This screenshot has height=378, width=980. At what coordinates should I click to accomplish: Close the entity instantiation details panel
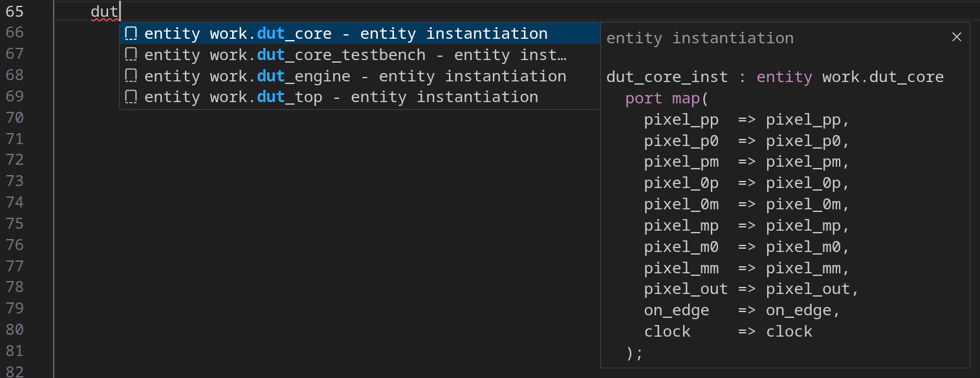[x=957, y=37]
